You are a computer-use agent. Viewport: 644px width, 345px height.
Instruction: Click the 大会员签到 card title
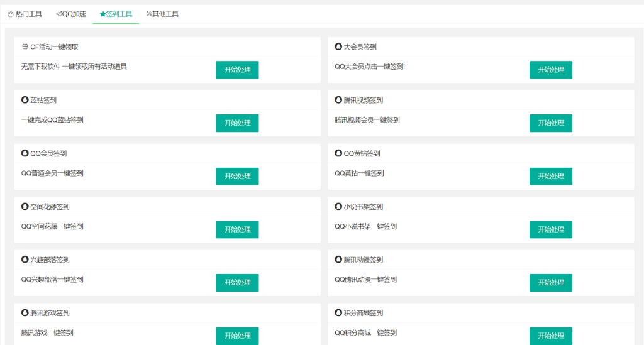[360, 47]
